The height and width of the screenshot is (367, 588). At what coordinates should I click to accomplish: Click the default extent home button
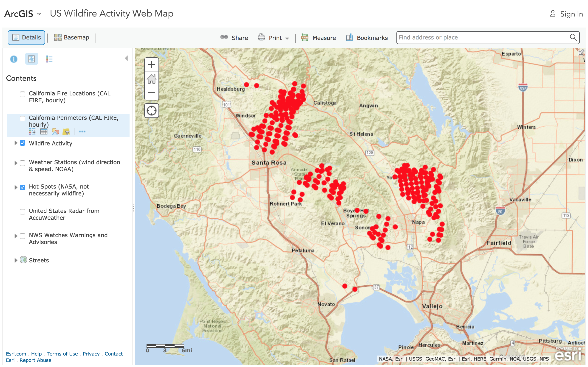151,79
